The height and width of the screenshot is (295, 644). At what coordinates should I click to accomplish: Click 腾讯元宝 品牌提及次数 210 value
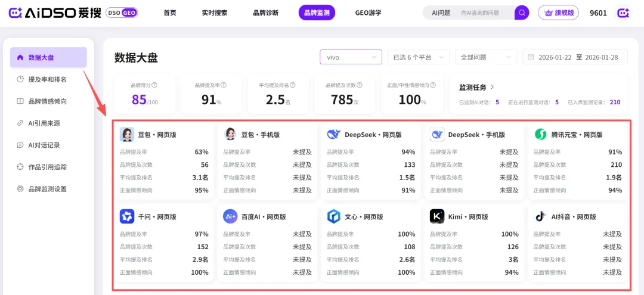(x=616, y=164)
